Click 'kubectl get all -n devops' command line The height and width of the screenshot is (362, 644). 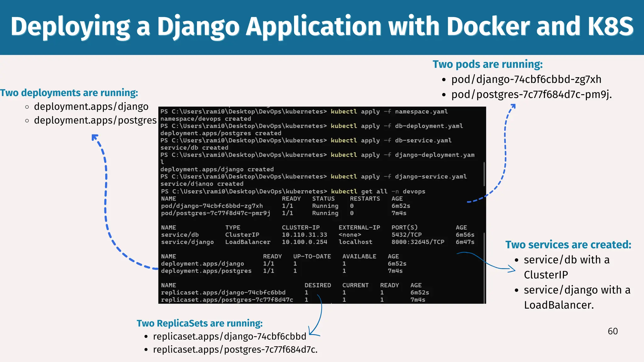tap(377, 191)
